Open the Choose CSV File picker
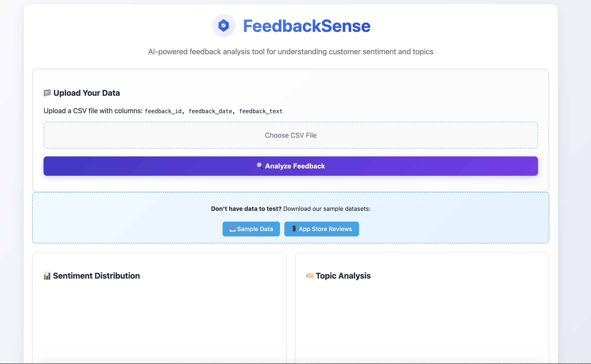The image size is (591, 364). coord(290,135)
